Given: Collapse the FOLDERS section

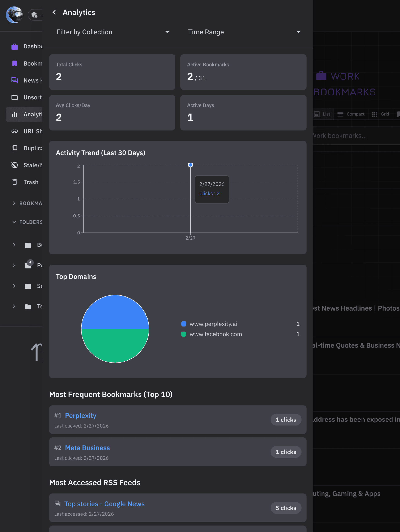Looking at the screenshot, I should (14, 222).
